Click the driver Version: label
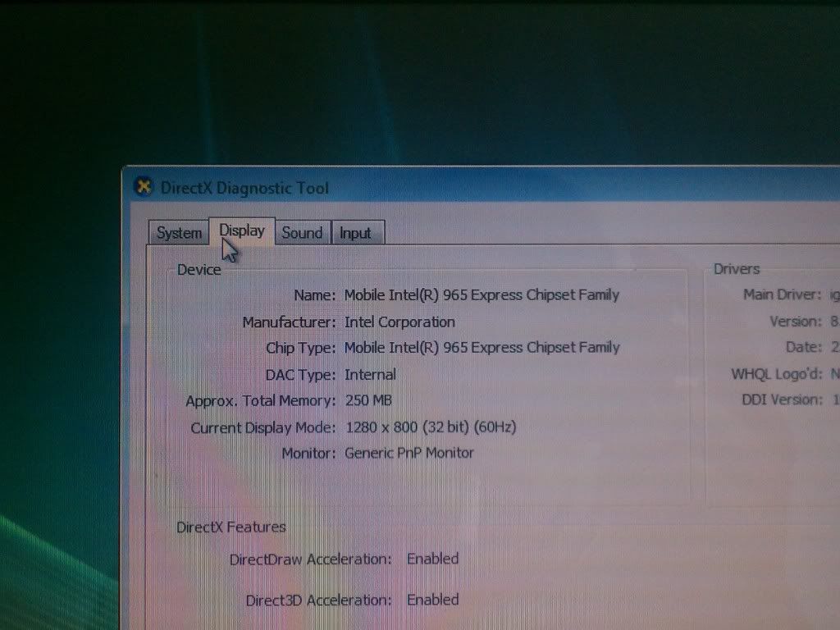This screenshot has height=630, width=840. 796,322
